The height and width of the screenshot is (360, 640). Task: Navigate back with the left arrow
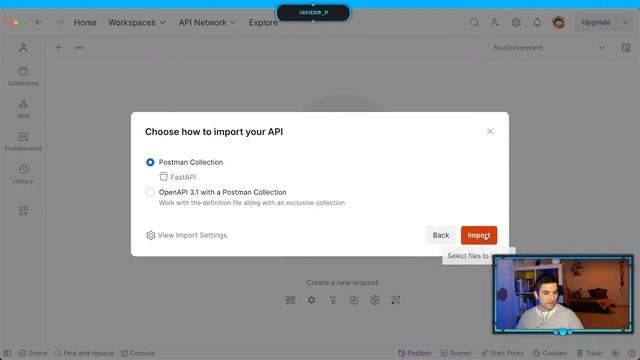(x=39, y=22)
